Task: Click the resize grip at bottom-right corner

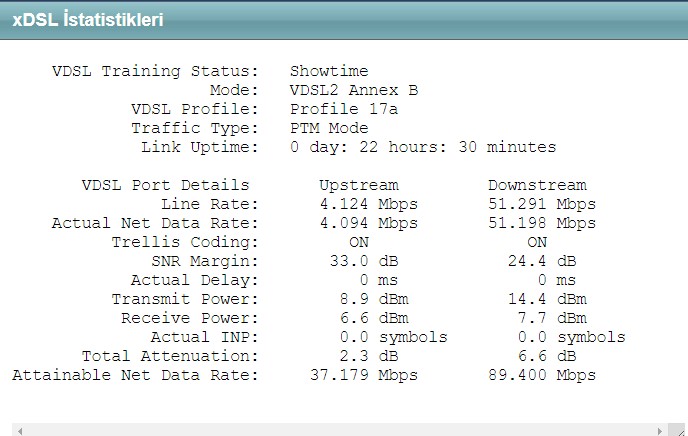Action: point(677,430)
